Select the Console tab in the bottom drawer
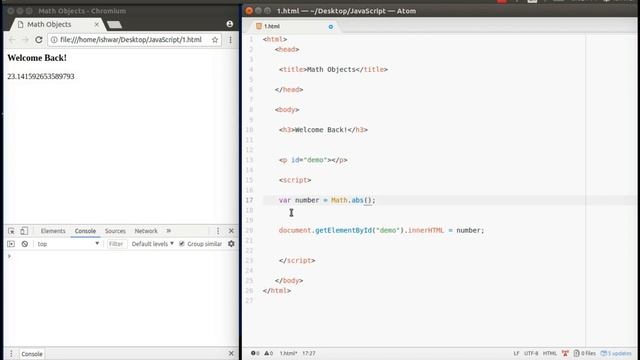The height and width of the screenshot is (360, 640). (32, 354)
